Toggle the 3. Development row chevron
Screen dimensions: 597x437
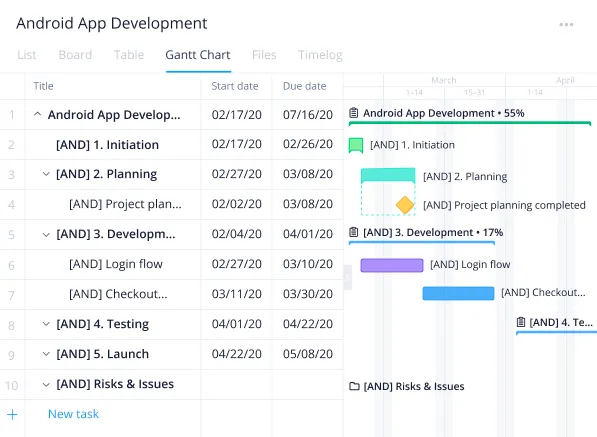coord(46,234)
